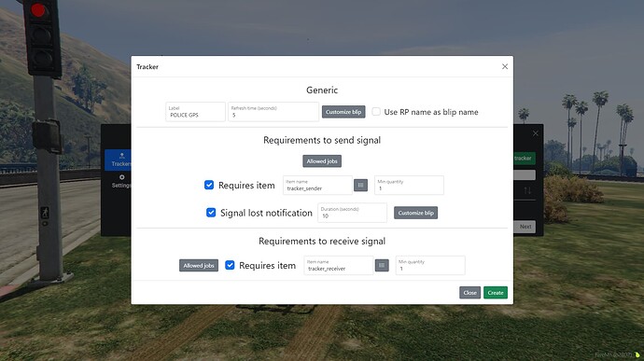Open item list icon next to tracker_receiver
Screen dimensions: 644x361
pos(382,265)
